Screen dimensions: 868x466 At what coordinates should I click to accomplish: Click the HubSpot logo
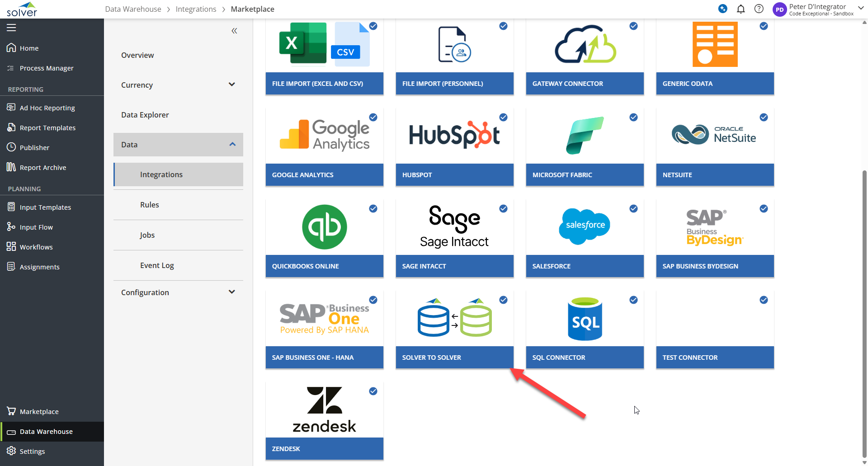[x=454, y=135]
